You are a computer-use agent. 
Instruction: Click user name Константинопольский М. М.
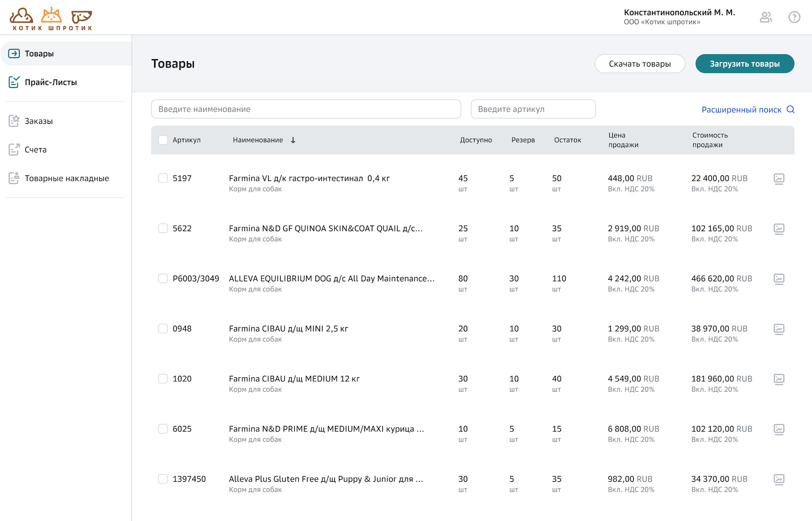click(679, 12)
